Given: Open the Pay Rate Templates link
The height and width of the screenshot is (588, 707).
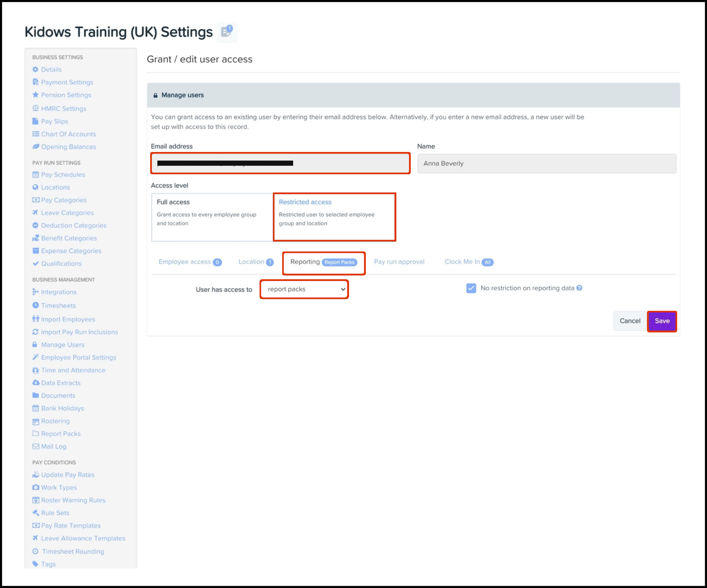Looking at the screenshot, I should coord(71,526).
